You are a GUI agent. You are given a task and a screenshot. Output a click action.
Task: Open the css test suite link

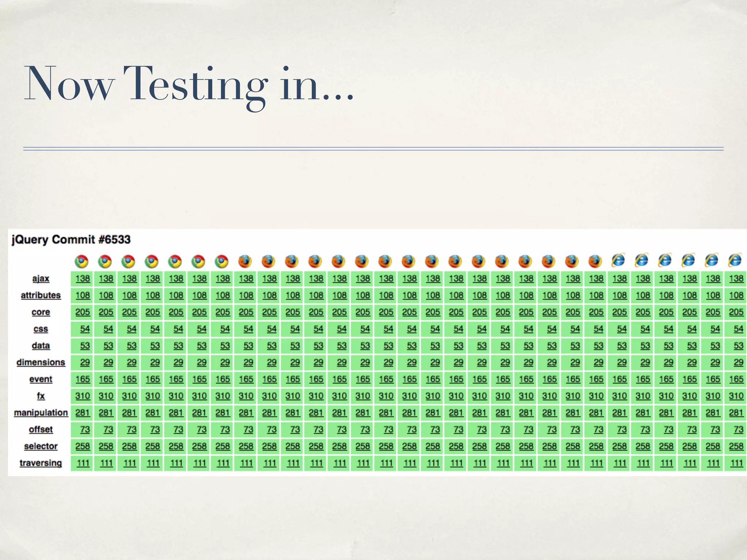point(41,329)
